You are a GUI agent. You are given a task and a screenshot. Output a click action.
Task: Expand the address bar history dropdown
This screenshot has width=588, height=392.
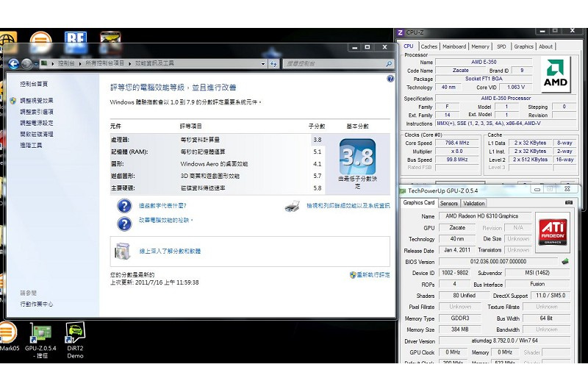pos(263,64)
